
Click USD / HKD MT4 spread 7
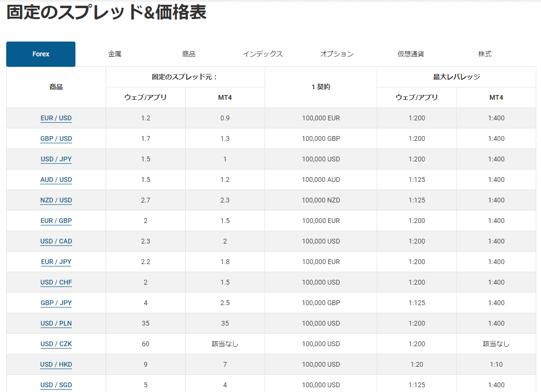[x=225, y=364]
